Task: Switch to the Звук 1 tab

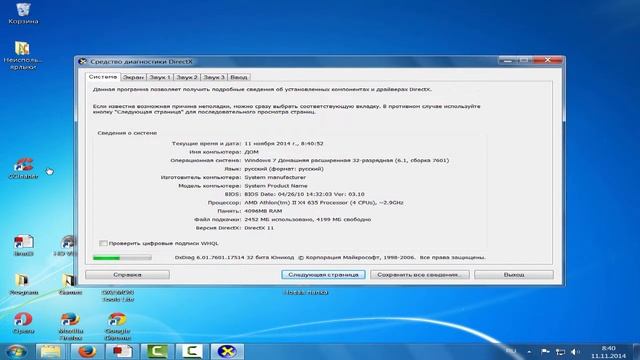Action: (x=160, y=77)
